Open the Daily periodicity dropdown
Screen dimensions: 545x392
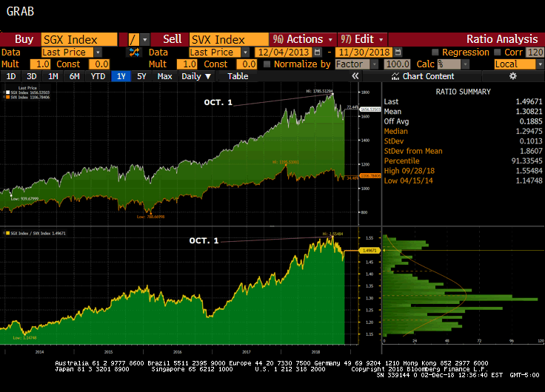(x=196, y=76)
